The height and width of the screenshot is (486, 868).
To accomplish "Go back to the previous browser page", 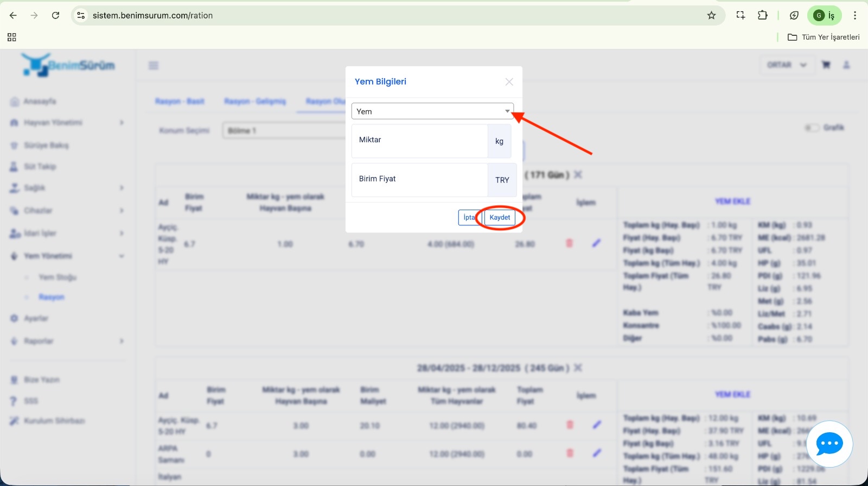I will pyautogui.click(x=13, y=15).
